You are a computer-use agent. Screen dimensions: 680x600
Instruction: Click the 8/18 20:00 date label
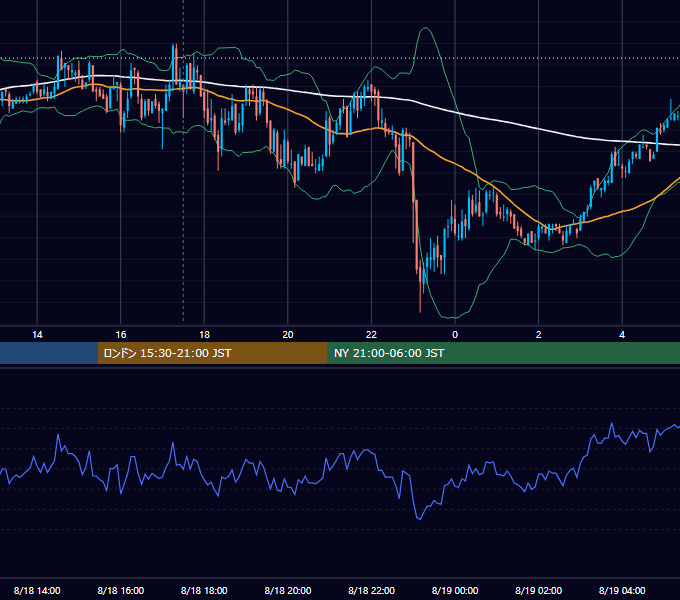pyautogui.click(x=288, y=590)
